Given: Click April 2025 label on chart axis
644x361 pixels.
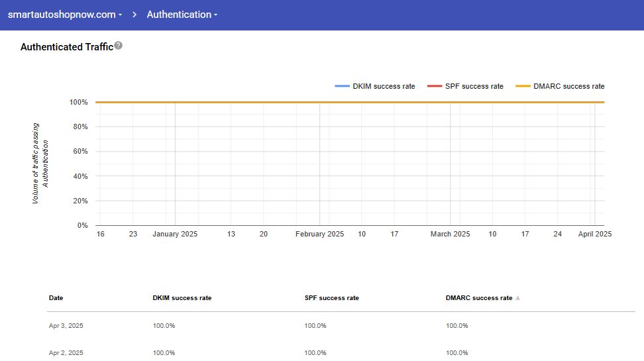Looking at the screenshot, I should [594, 234].
